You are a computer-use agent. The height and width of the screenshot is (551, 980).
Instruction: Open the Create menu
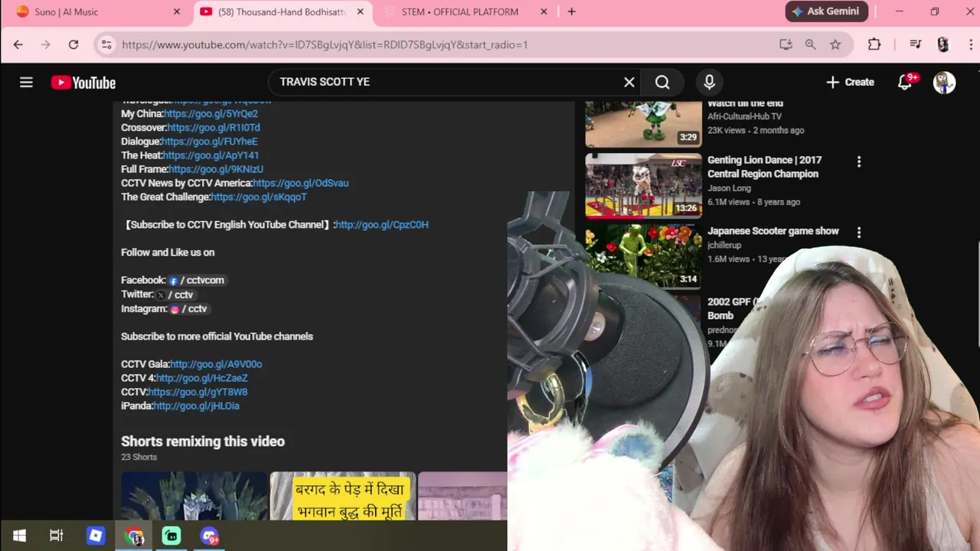point(850,82)
